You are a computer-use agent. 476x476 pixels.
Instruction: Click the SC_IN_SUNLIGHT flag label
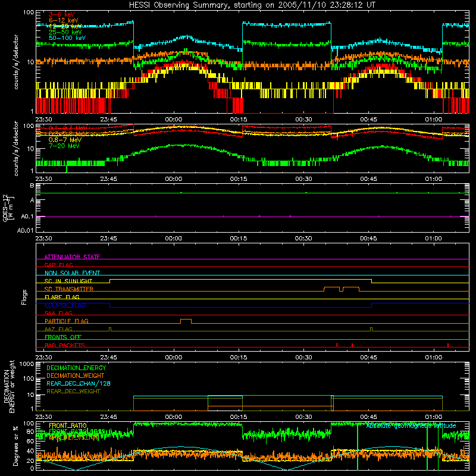point(68,281)
